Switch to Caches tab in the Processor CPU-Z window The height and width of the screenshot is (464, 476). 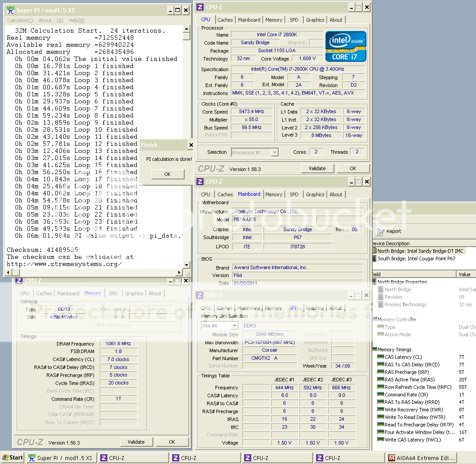coord(225,20)
